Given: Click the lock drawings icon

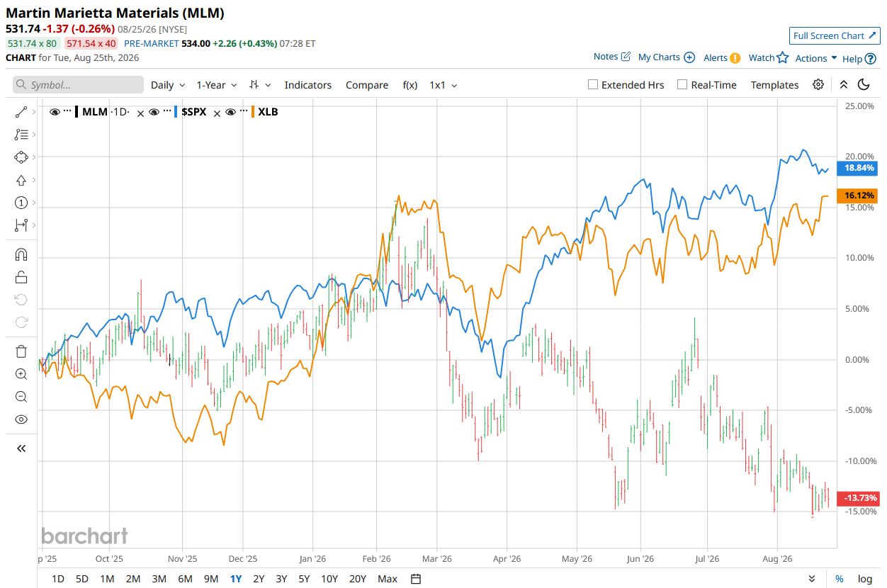Looking at the screenshot, I should click(21, 277).
